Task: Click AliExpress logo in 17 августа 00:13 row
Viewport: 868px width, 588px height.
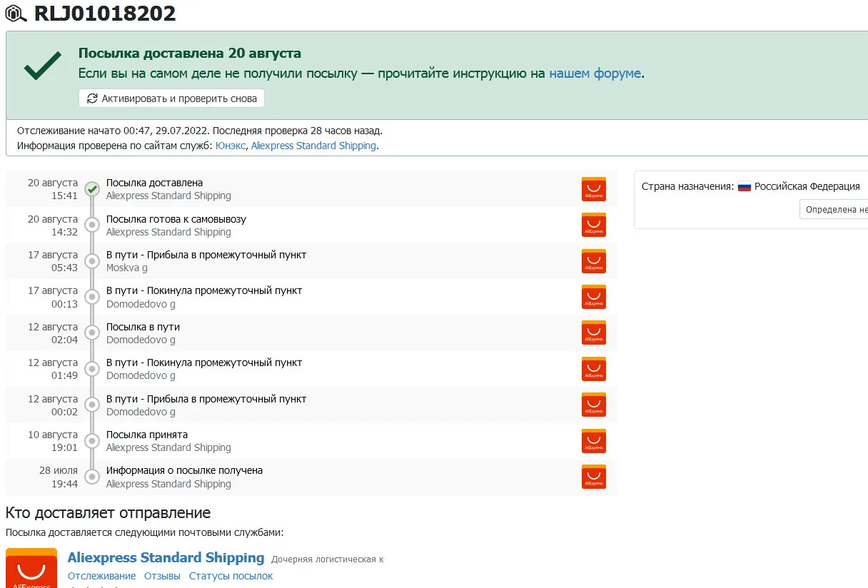Action: click(593, 297)
